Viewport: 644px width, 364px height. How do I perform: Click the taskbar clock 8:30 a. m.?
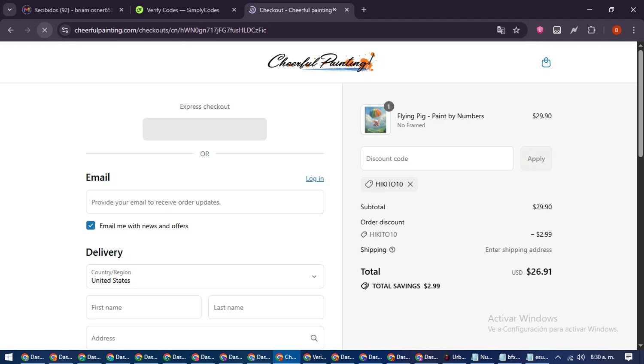[x=602, y=357]
